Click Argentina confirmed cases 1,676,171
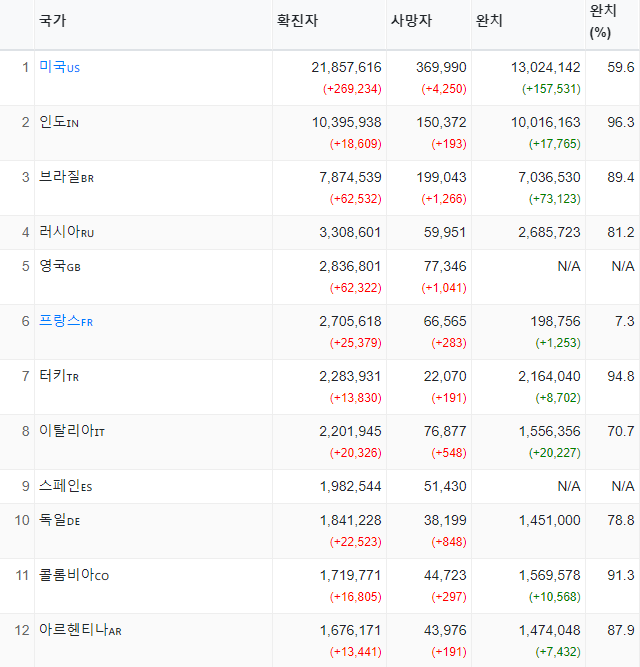 350,630
